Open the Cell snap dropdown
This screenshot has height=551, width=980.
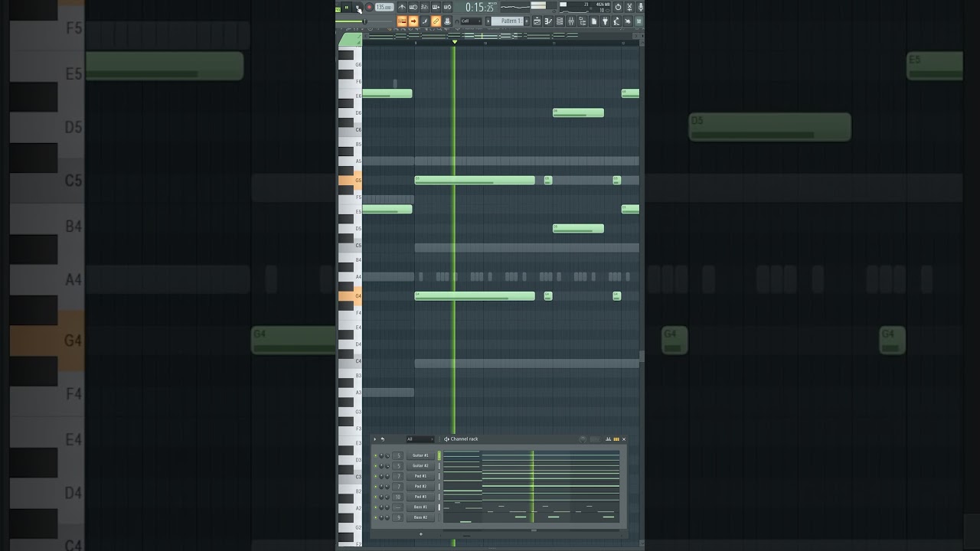pos(471,21)
